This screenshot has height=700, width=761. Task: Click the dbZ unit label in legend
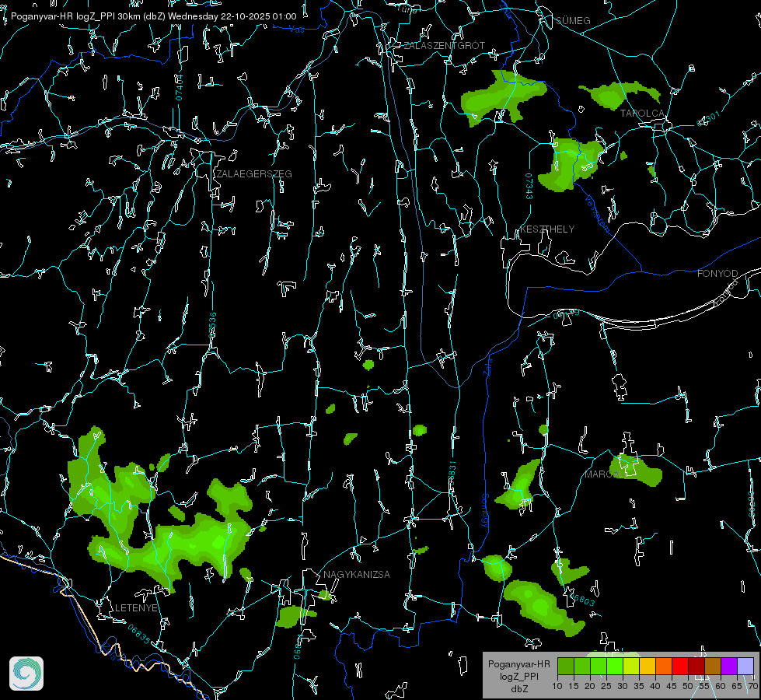click(518, 689)
